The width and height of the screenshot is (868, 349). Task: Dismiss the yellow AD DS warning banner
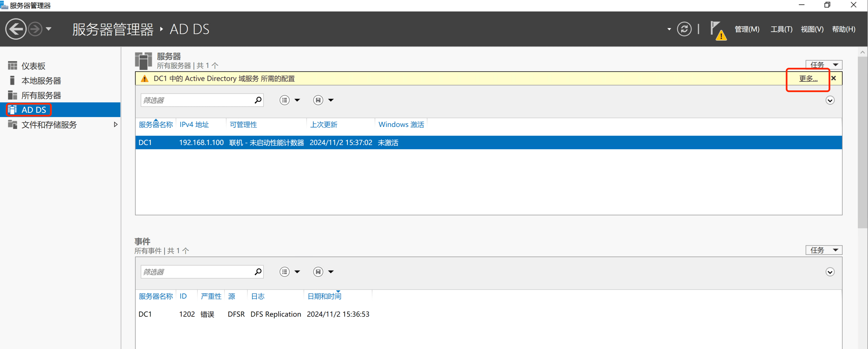tap(833, 78)
